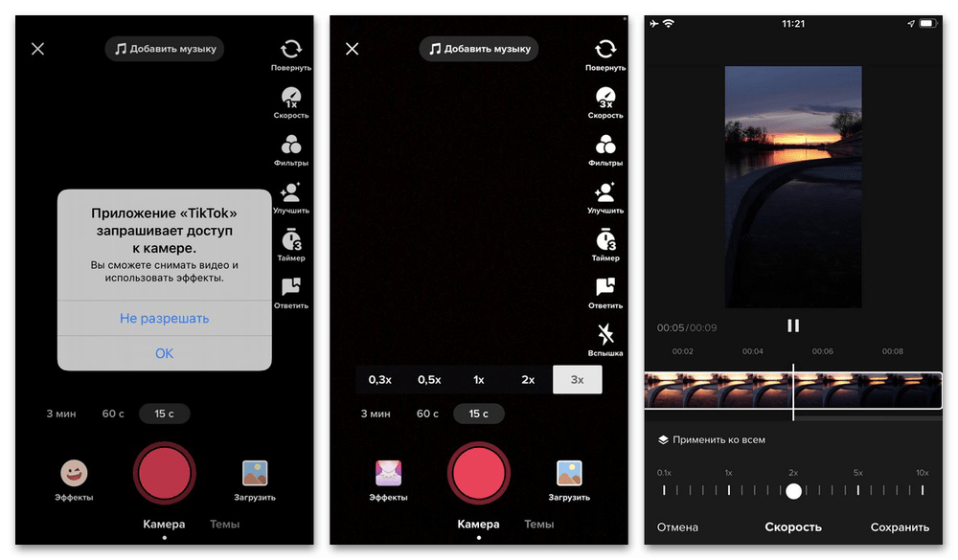
Task: Open Фильтры icon on the screen with flash option
Action: (605, 145)
